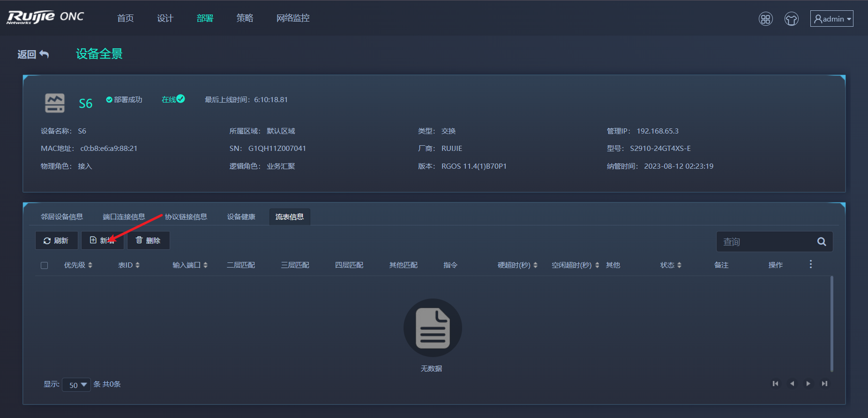
Task: Click the 指令 column header
Action: coord(450,265)
